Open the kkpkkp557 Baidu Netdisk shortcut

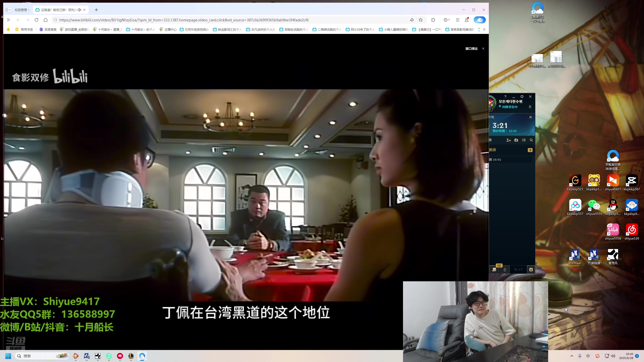tap(575, 207)
